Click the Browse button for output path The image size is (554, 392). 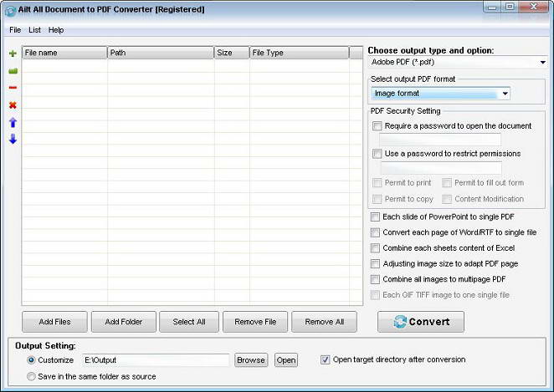click(251, 360)
